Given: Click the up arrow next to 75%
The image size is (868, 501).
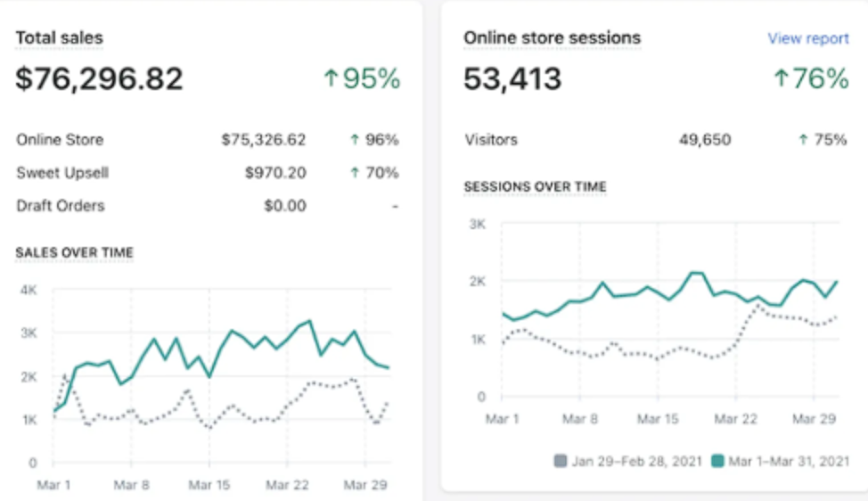Looking at the screenshot, I should coord(802,140).
